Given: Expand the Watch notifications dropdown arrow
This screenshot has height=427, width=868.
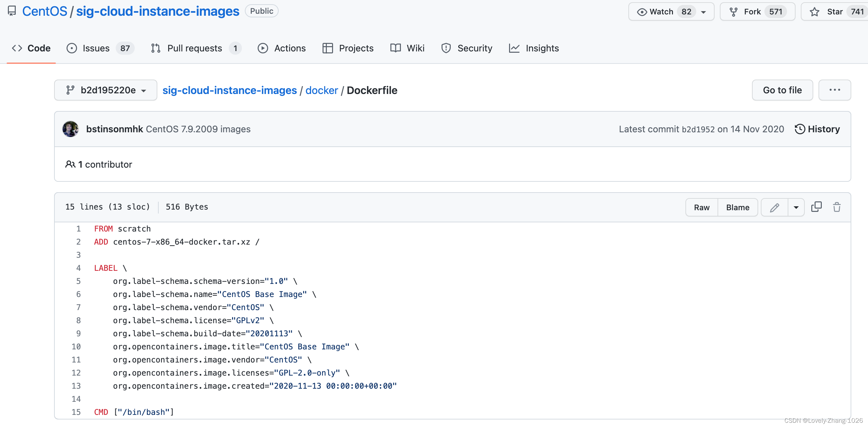Looking at the screenshot, I should click(x=703, y=12).
